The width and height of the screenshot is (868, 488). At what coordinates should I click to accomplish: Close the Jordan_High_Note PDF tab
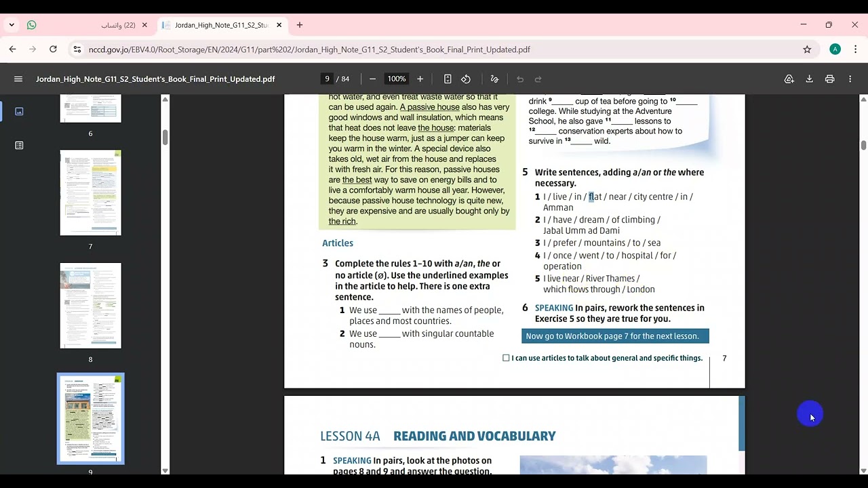coord(279,25)
